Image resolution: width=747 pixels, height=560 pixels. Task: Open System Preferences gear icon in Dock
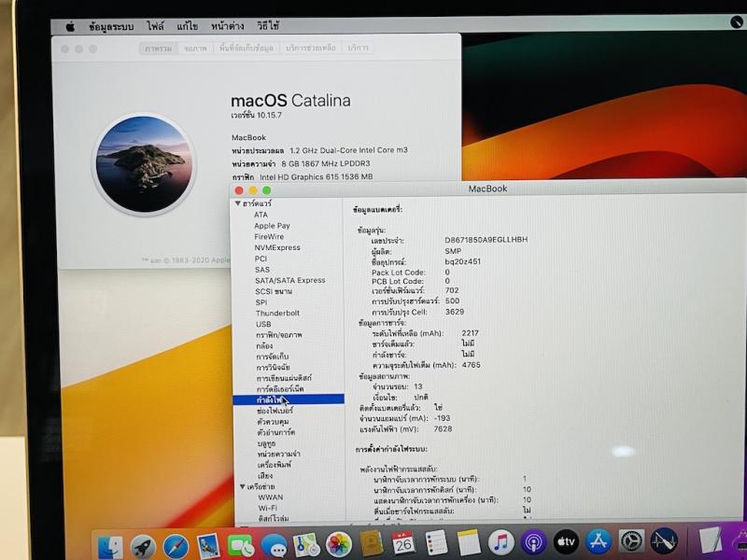coord(632,541)
